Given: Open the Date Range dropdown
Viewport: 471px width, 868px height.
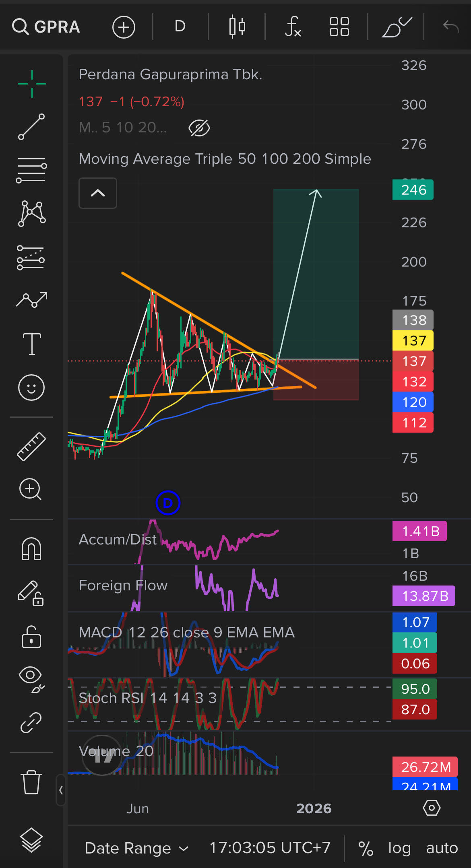Looking at the screenshot, I should coord(136,848).
